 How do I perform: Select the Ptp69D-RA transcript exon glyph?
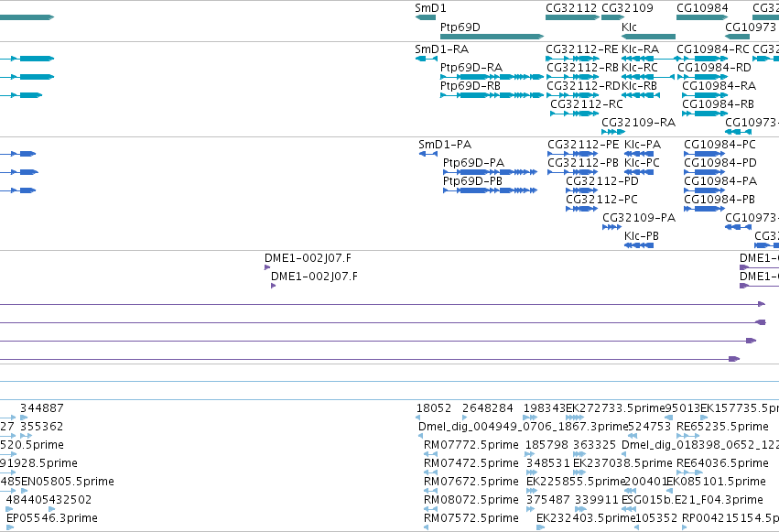coord(492,77)
